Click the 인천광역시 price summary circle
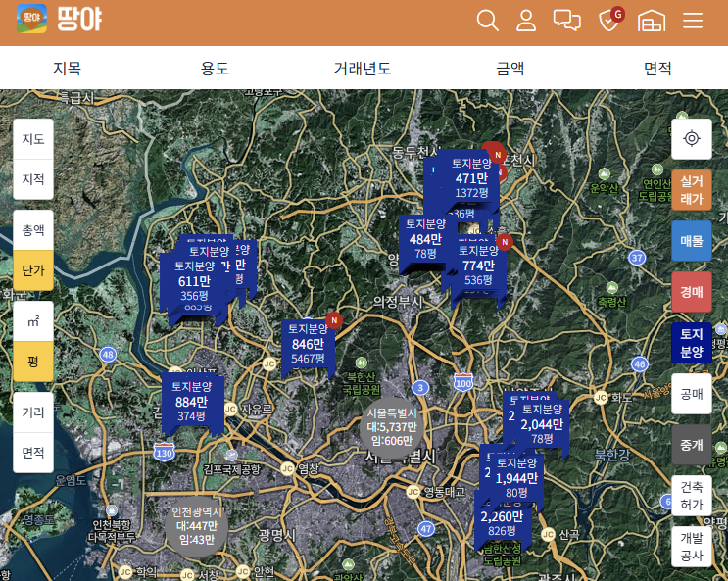Viewport: 728px width, 581px height. coord(196,526)
